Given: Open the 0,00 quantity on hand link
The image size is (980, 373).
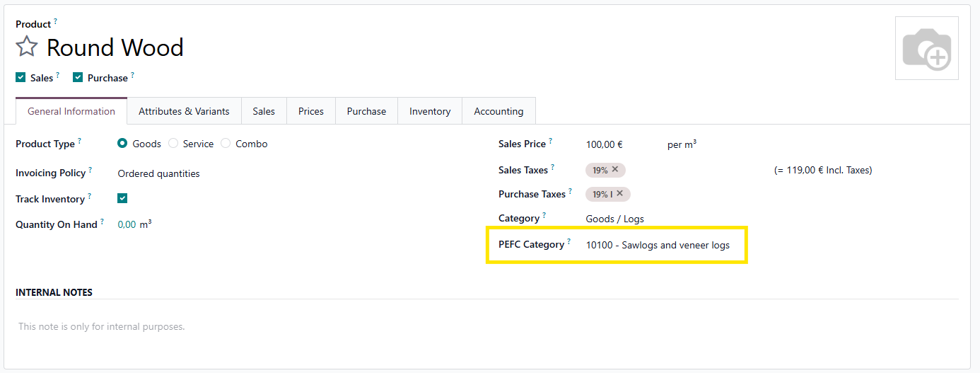Looking at the screenshot, I should tap(127, 224).
